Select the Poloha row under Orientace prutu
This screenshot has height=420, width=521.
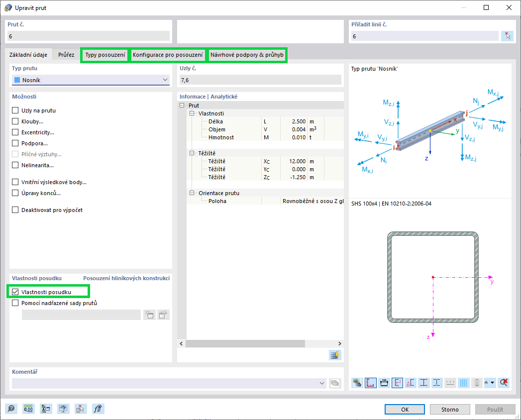tap(265, 201)
